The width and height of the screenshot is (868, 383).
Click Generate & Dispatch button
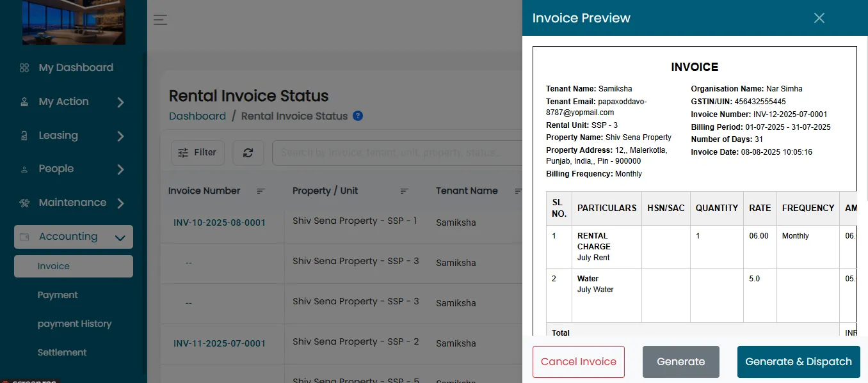[x=799, y=362]
